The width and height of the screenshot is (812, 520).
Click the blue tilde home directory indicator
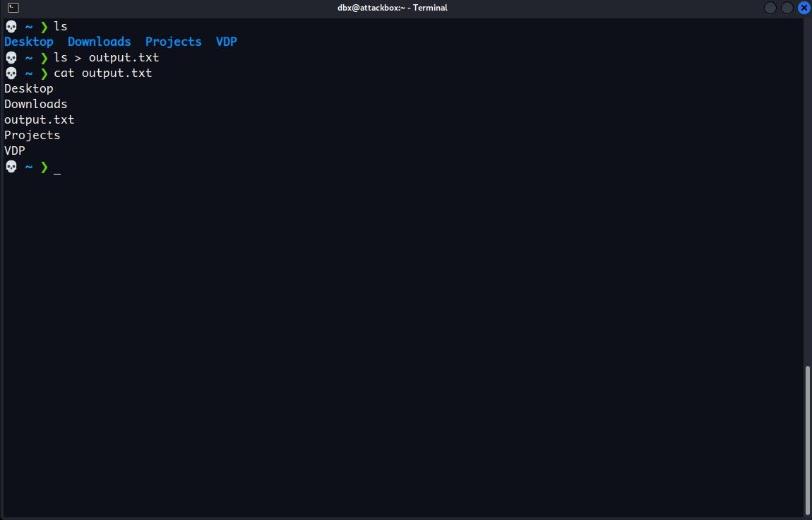[x=28, y=26]
